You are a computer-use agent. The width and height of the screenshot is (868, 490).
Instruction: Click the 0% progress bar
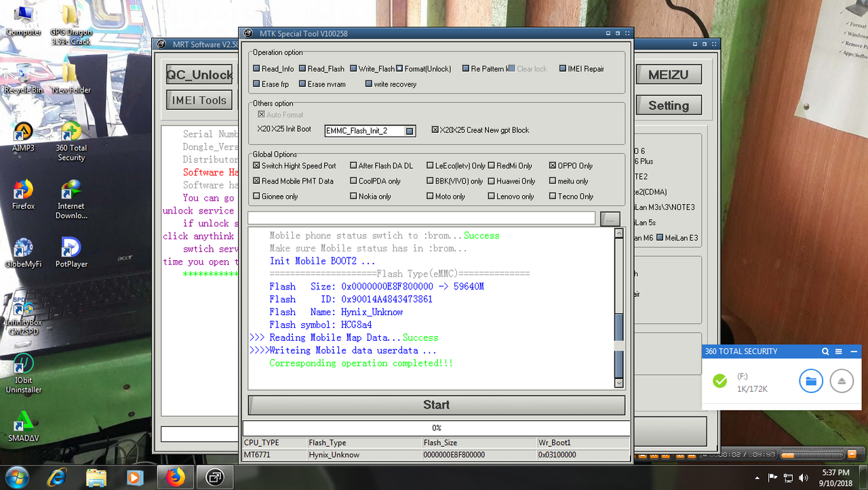click(436, 428)
